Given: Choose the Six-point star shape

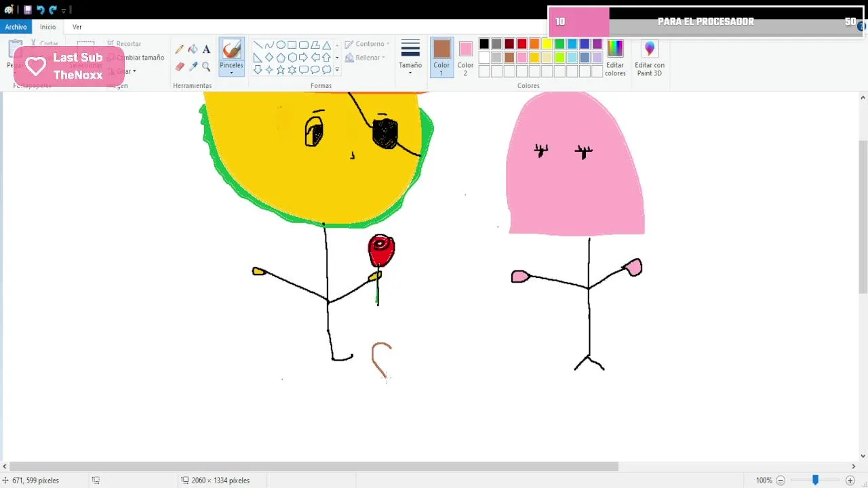Looking at the screenshot, I should point(292,70).
